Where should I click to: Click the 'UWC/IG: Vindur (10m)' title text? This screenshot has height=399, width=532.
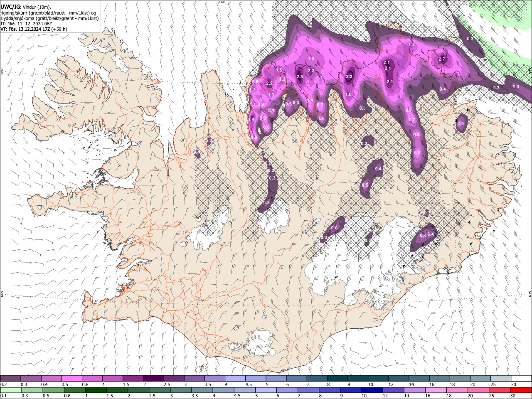(x=27, y=7)
